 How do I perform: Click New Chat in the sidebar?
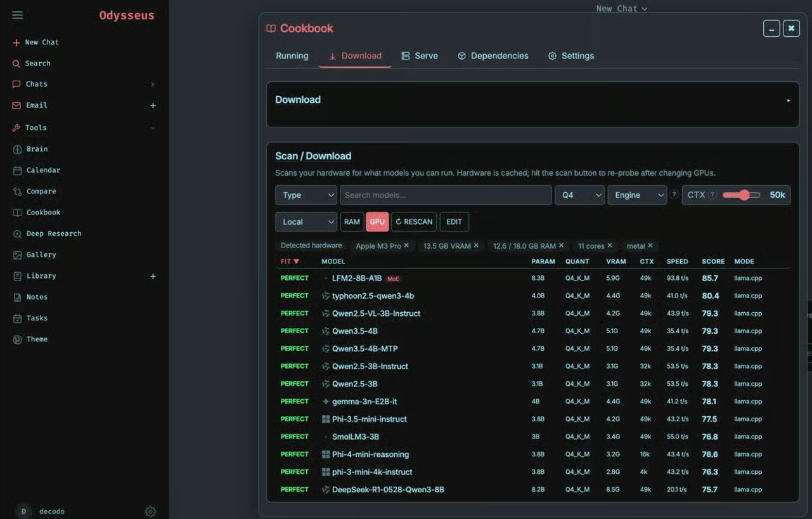(42, 43)
